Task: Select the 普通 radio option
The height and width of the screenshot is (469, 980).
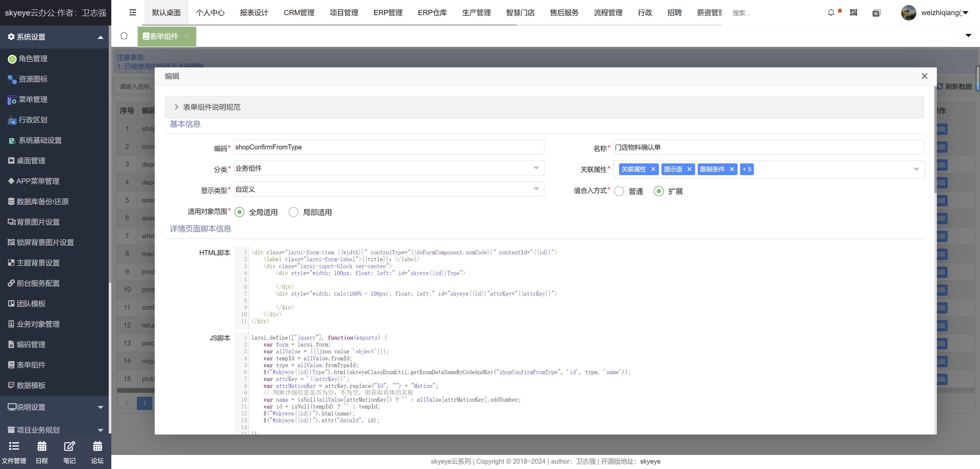Action: tap(619, 191)
